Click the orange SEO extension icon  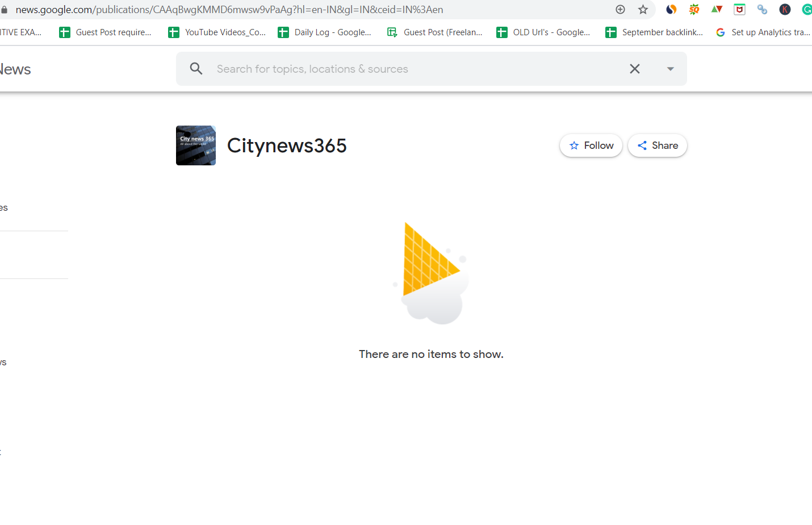coord(694,9)
